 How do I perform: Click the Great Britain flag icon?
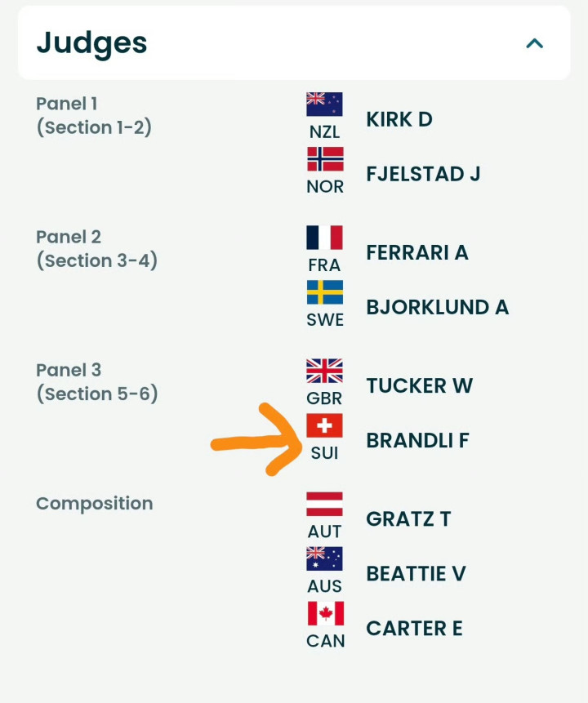click(x=324, y=371)
